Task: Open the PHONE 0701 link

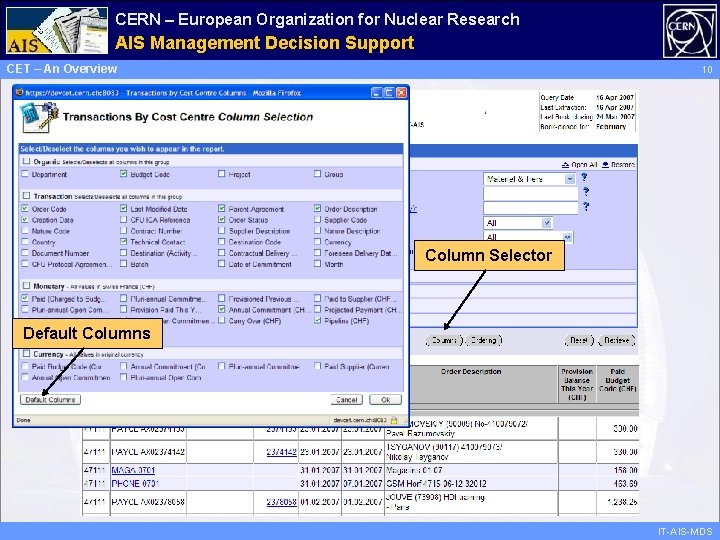Action: pyautogui.click(x=135, y=484)
